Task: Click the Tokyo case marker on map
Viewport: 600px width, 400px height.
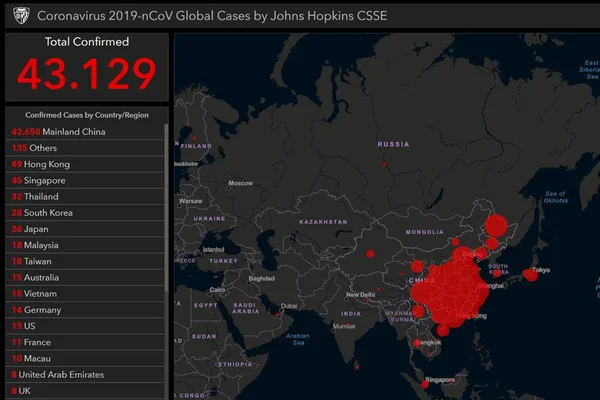Action: [530, 274]
